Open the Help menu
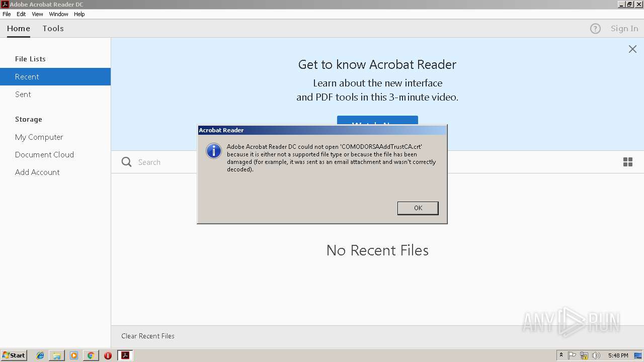 pyautogui.click(x=79, y=14)
